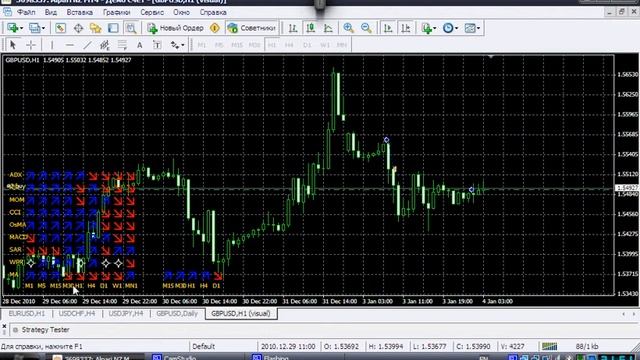Click the Periods clock icon
The width and height of the screenshot is (640, 360).
(x=448, y=28)
